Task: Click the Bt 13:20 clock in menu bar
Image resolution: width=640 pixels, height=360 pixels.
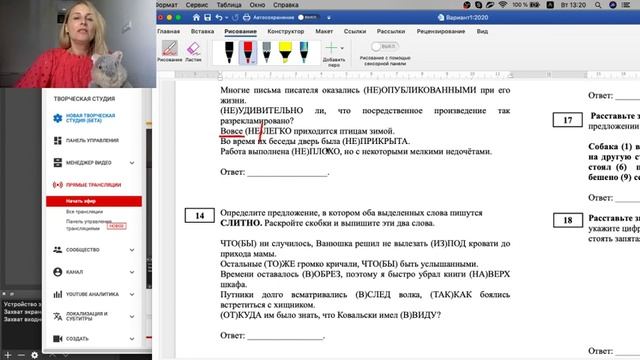Action: click(573, 5)
